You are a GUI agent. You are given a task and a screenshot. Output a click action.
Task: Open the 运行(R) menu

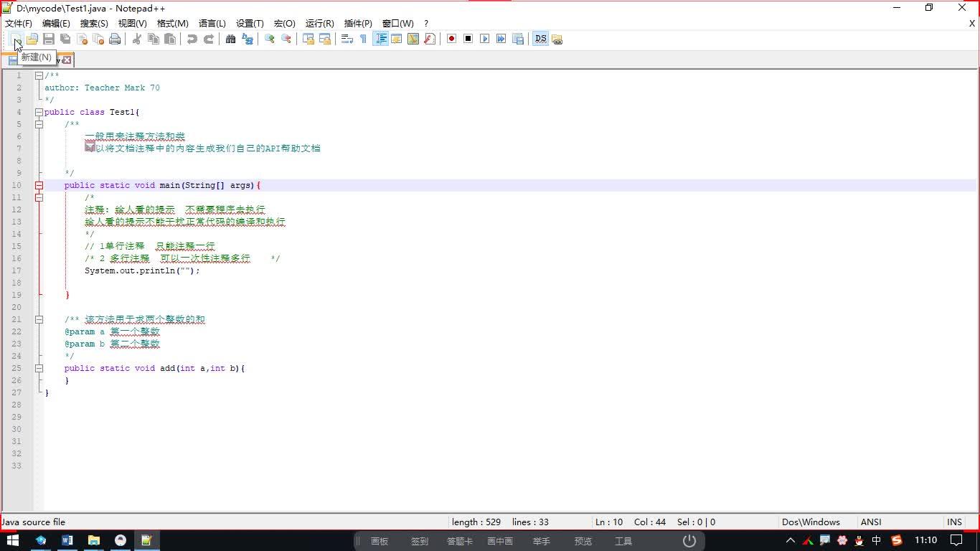[x=319, y=24]
